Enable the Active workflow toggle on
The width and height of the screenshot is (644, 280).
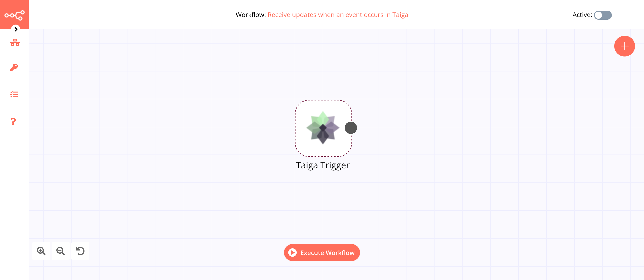[x=602, y=15]
